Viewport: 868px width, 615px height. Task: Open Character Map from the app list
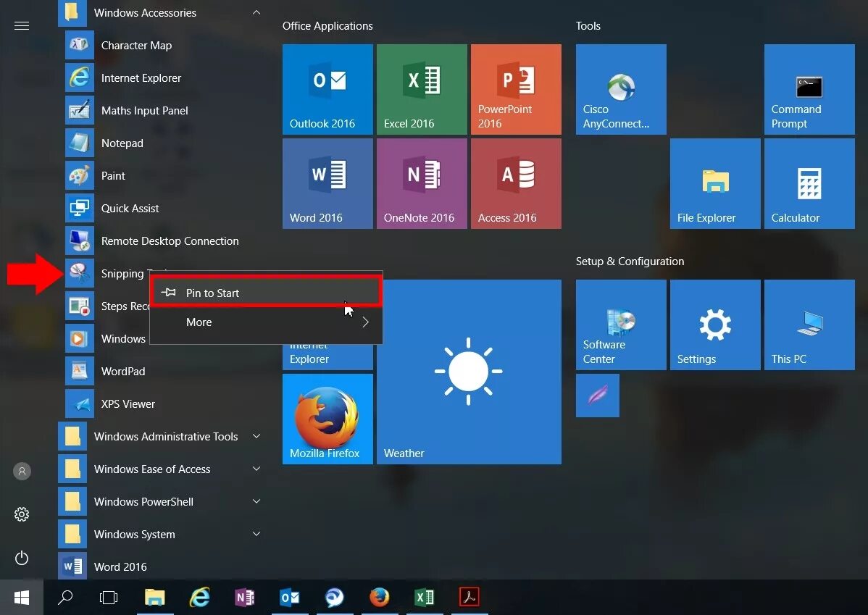[161, 46]
